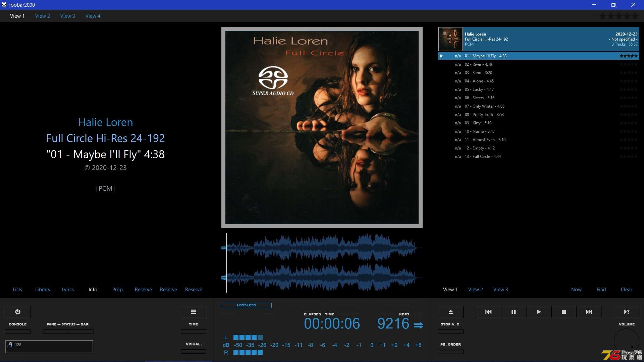Seek in the waveform seekbar
The image size is (644, 362).
point(322,262)
